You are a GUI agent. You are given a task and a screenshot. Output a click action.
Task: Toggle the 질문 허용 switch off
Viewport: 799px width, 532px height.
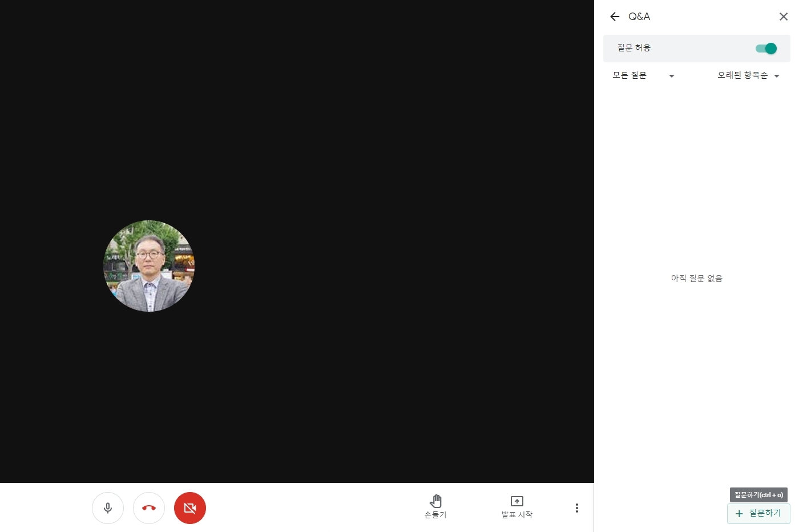[766, 49]
